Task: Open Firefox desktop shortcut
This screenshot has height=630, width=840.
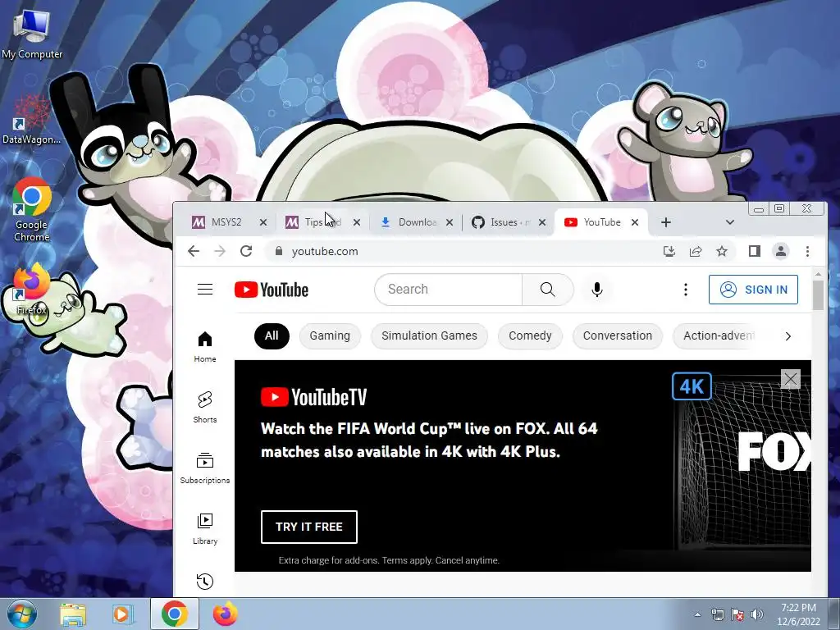Action: 32,289
